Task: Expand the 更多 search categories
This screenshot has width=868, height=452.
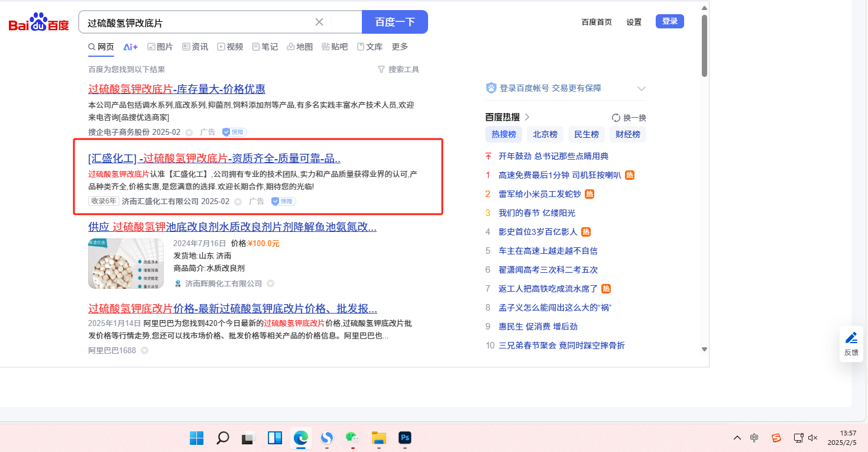Action: 400,47
